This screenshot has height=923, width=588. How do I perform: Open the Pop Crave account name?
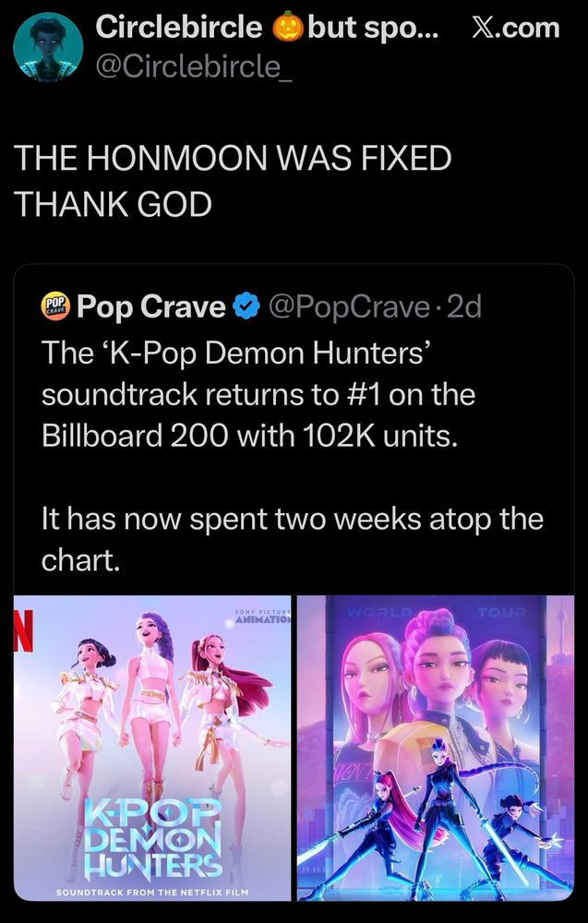tap(151, 306)
